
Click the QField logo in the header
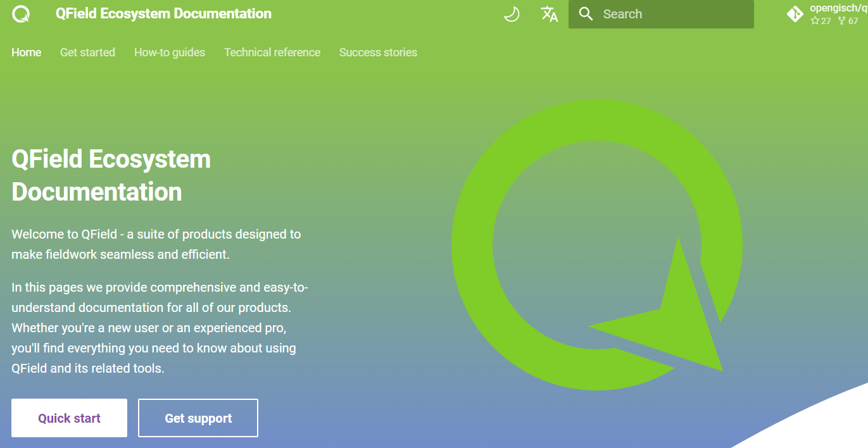(x=21, y=14)
